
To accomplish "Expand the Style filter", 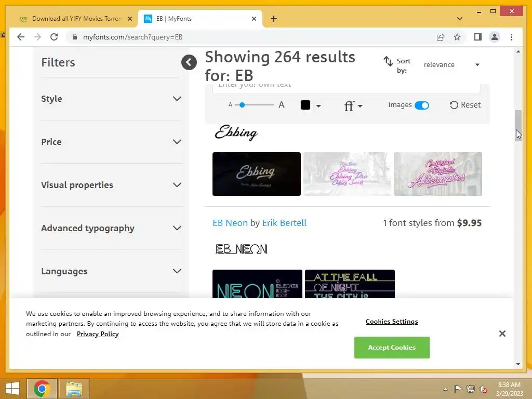I will [x=111, y=99].
